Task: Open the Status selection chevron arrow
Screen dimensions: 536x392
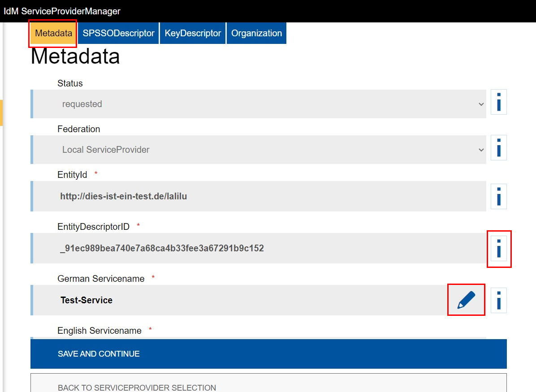Action: [481, 103]
